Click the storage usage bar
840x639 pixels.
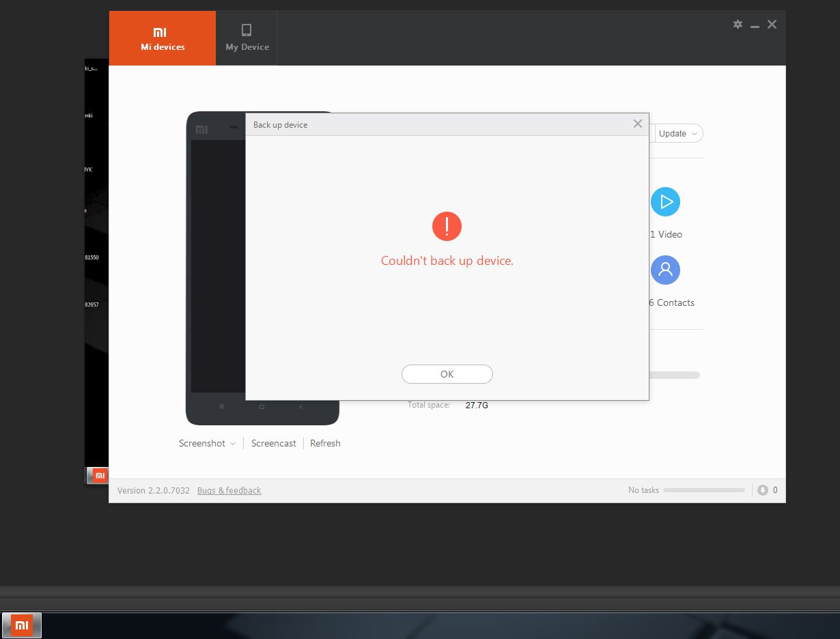tap(674, 375)
